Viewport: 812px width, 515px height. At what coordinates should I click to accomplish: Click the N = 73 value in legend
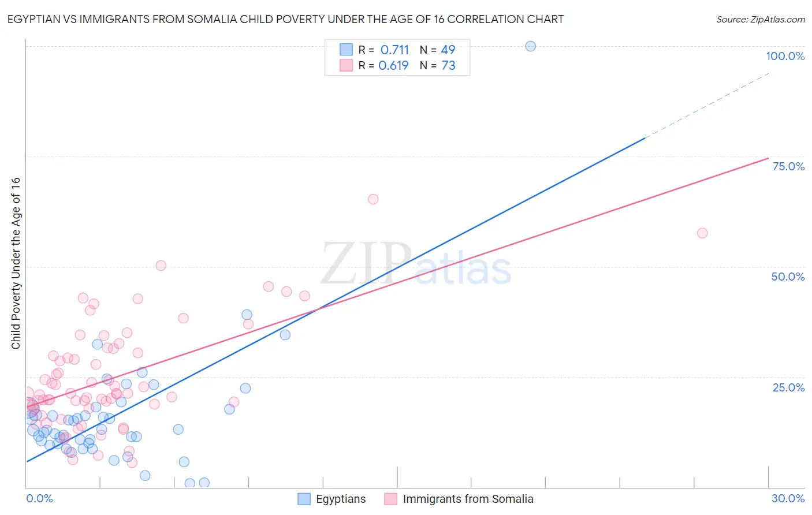pyautogui.click(x=438, y=65)
